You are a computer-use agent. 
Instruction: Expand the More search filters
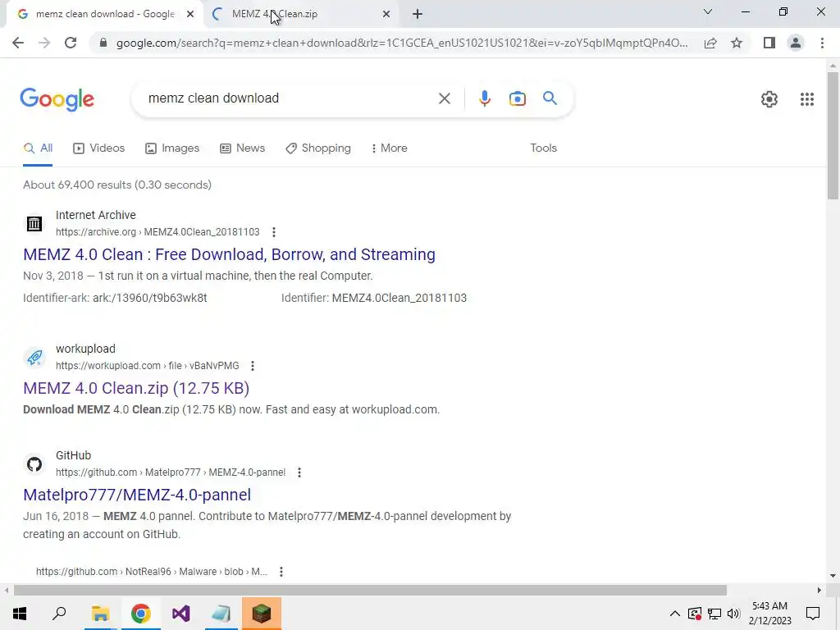pyautogui.click(x=390, y=148)
